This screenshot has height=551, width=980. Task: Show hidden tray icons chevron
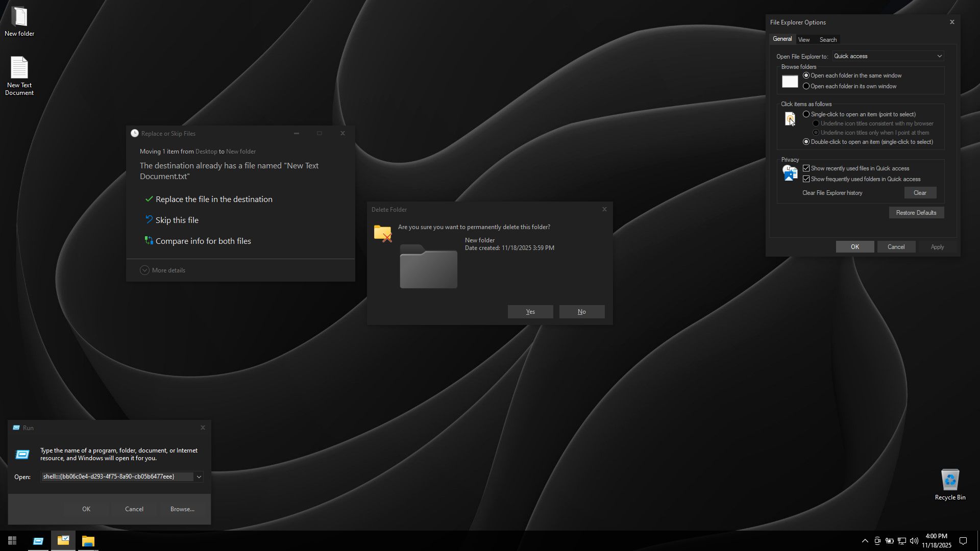(x=865, y=541)
